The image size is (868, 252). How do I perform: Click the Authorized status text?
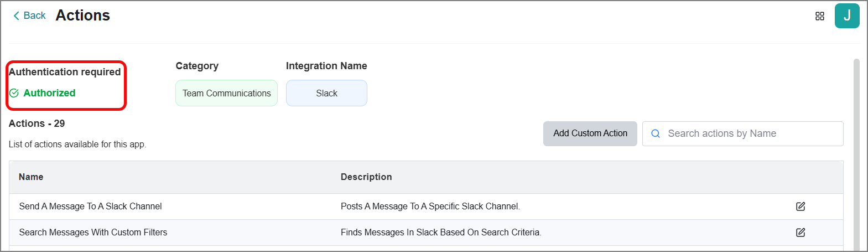pos(49,93)
